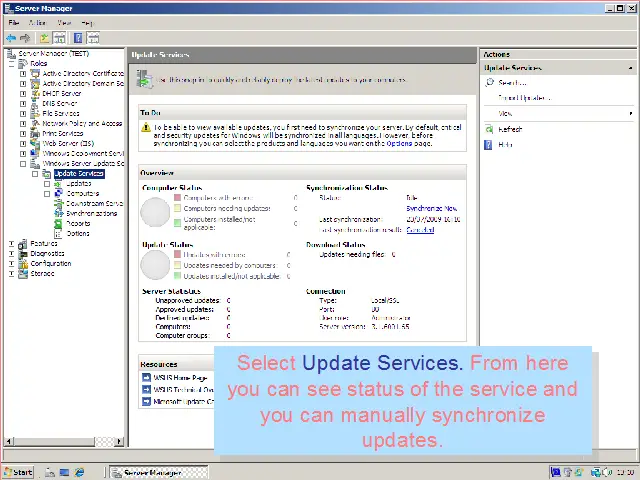Click the Internet Explorer quick launch icon
Screen dimensions: 640x480
(79, 472)
